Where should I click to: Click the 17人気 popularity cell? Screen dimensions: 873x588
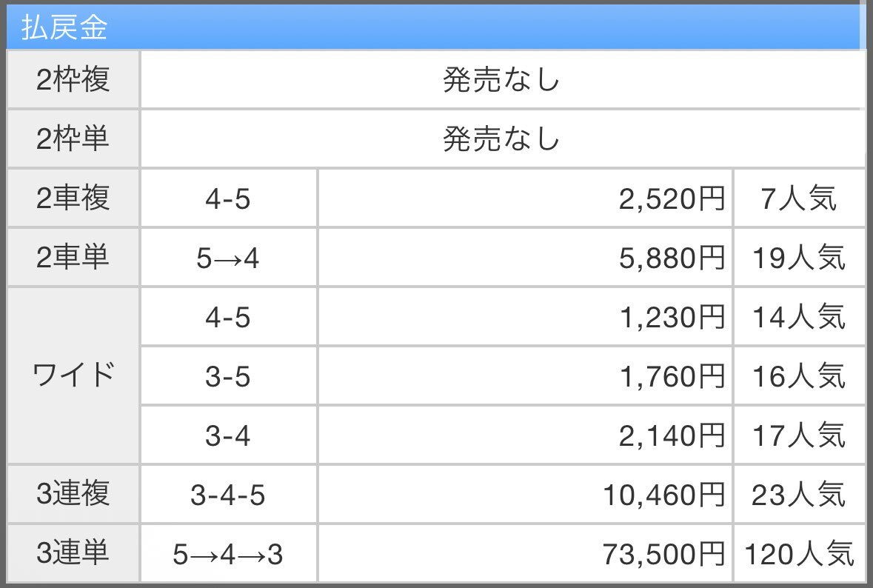[x=800, y=435]
